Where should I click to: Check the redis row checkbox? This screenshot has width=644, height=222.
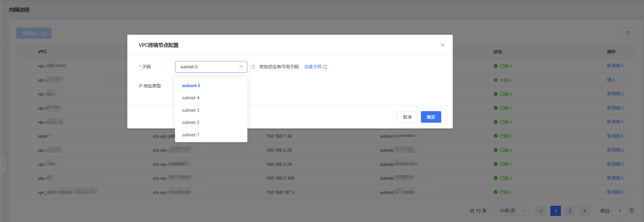pos(22,136)
